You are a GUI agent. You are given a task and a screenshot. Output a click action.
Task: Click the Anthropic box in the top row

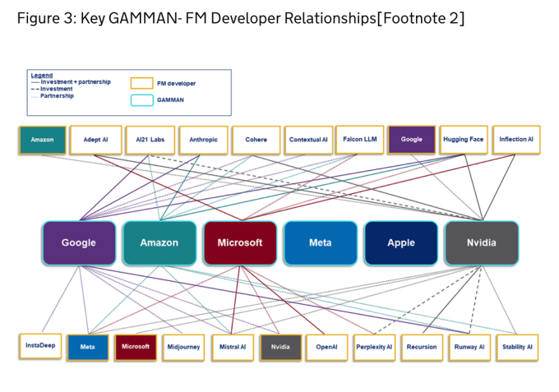pos(202,140)
